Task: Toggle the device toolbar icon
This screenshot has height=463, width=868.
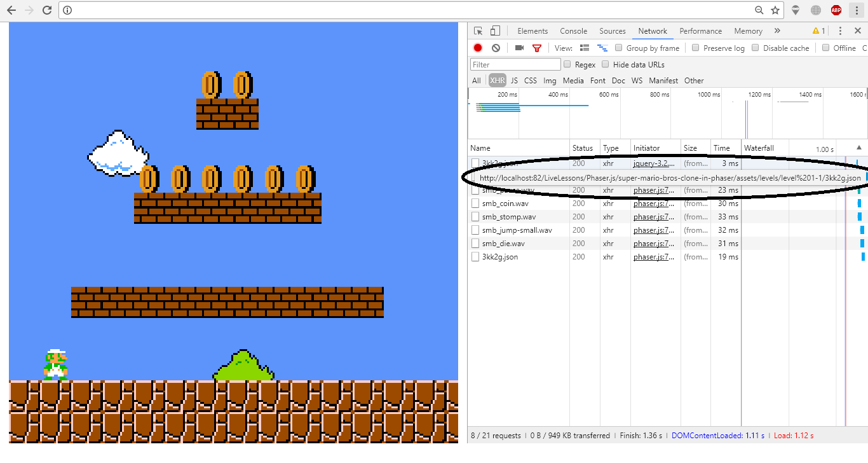Action: click(495, 31)
